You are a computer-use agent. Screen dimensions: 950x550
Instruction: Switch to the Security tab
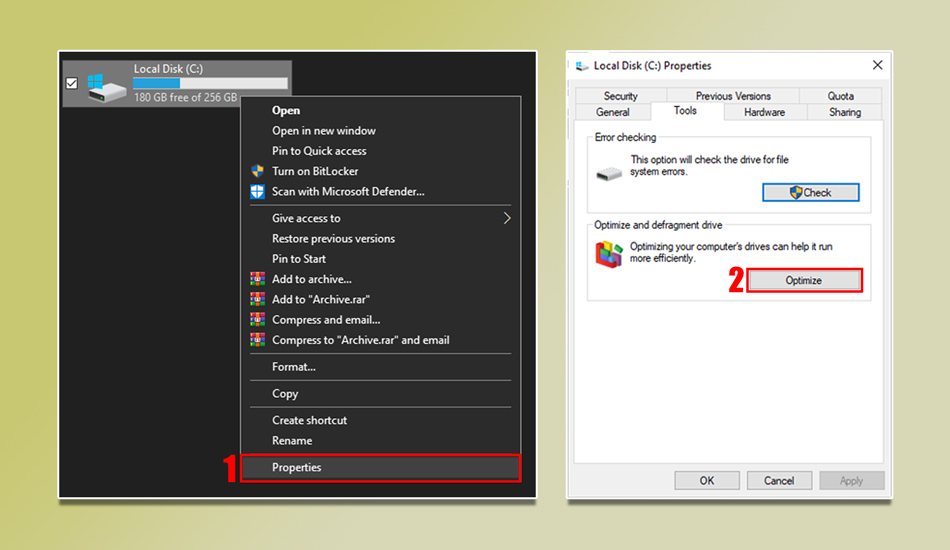point(620,96)
